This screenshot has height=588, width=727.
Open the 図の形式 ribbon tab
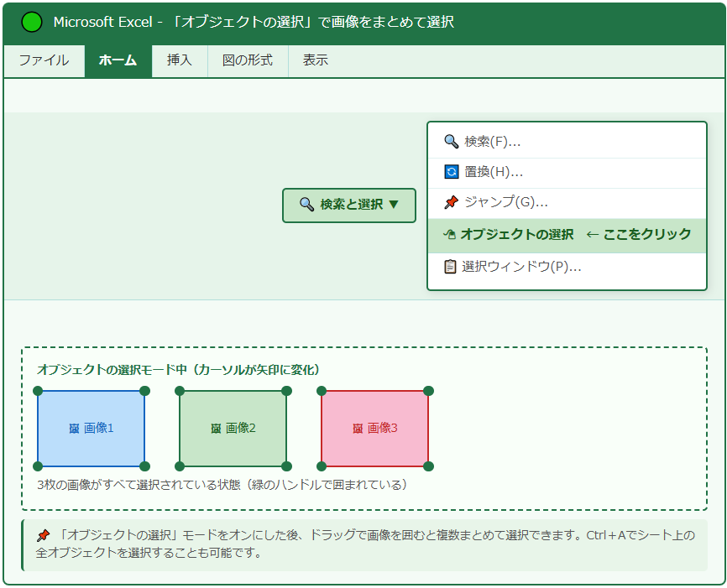click(248, 60)
